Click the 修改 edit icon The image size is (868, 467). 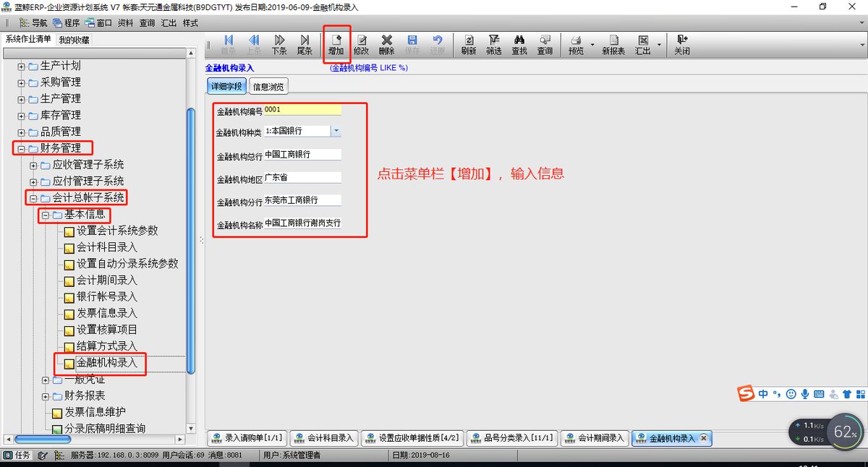click(361, 45)
